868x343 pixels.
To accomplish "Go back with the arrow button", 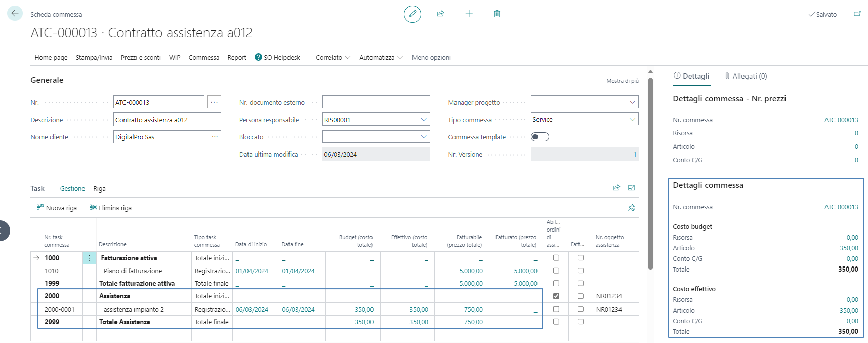I will 15,14.
